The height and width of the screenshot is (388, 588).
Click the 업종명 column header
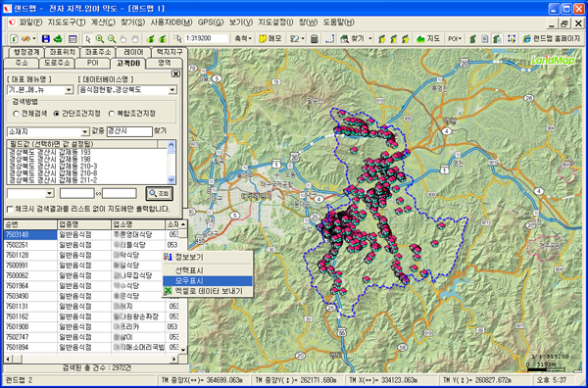click(x=84, y=224)
